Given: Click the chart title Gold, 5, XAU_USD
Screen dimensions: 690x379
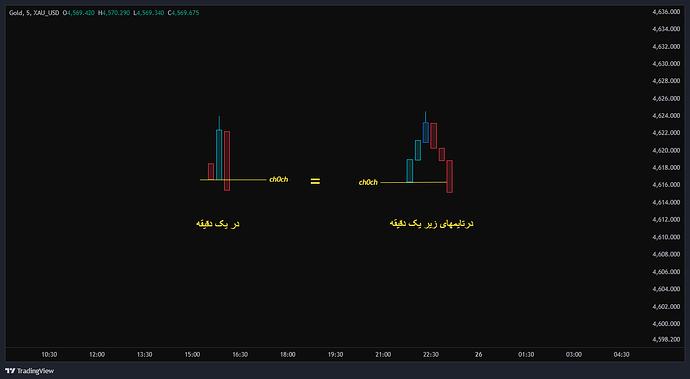Looking at the screenshot, I should click(x=34, y=13).
